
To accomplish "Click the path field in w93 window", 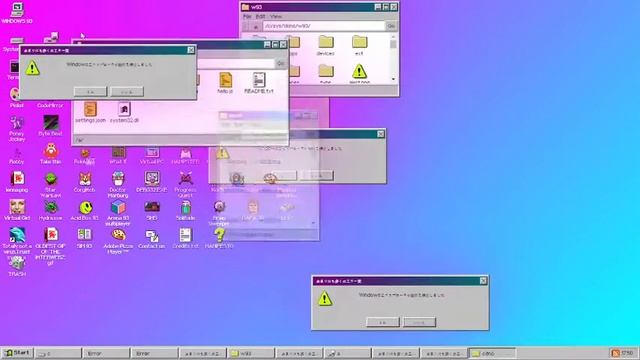I will (x=324, y=26).
